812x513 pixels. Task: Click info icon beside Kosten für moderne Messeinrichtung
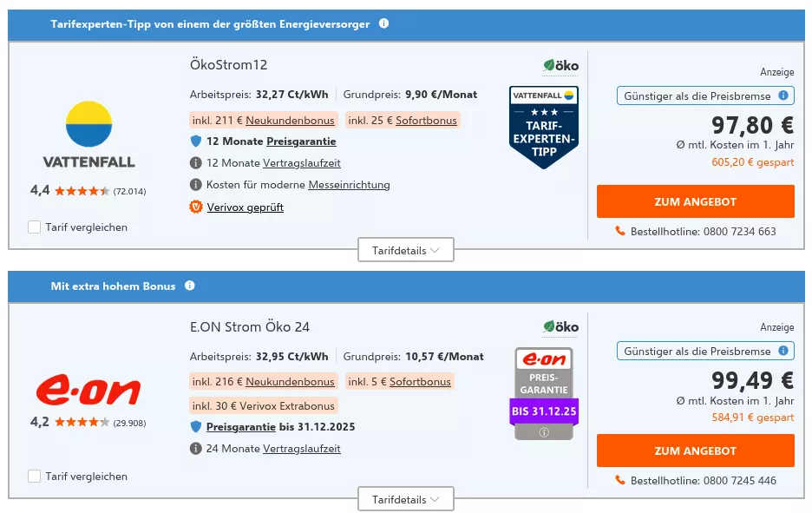tap(196, 185)
